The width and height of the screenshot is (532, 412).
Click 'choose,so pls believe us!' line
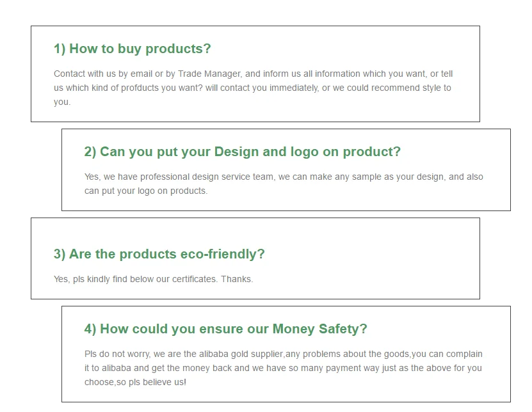(x=135, y=382)
